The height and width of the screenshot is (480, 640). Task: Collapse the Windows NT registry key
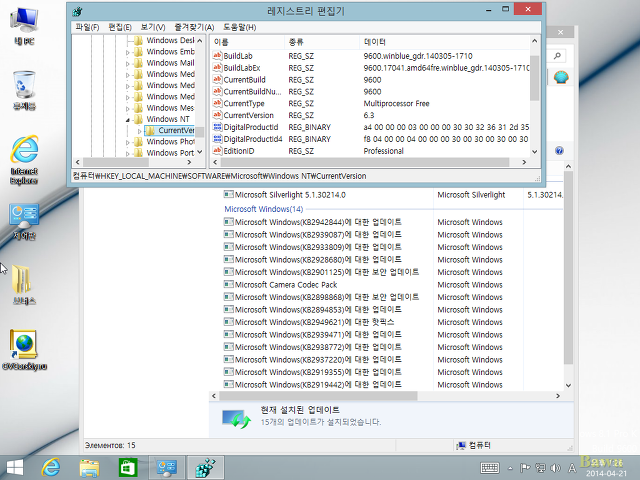coord(128,120)
